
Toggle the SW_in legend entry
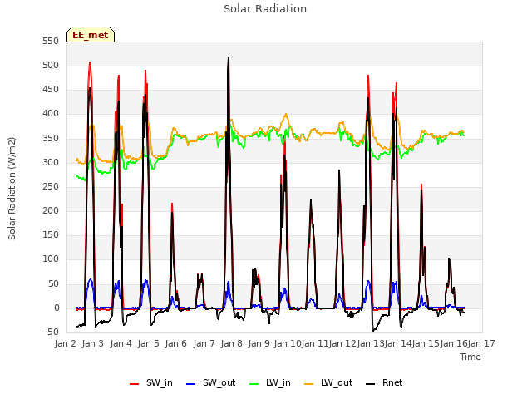click(151, 382)
